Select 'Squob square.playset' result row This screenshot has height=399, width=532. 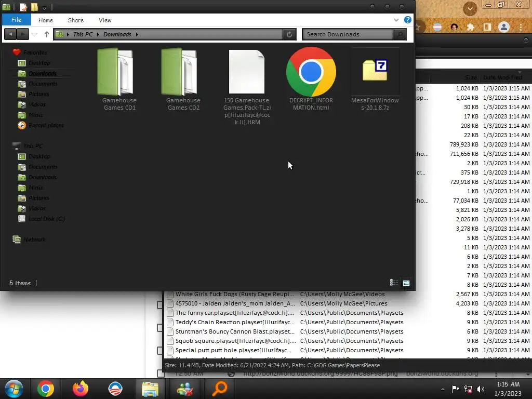[348, 341]
